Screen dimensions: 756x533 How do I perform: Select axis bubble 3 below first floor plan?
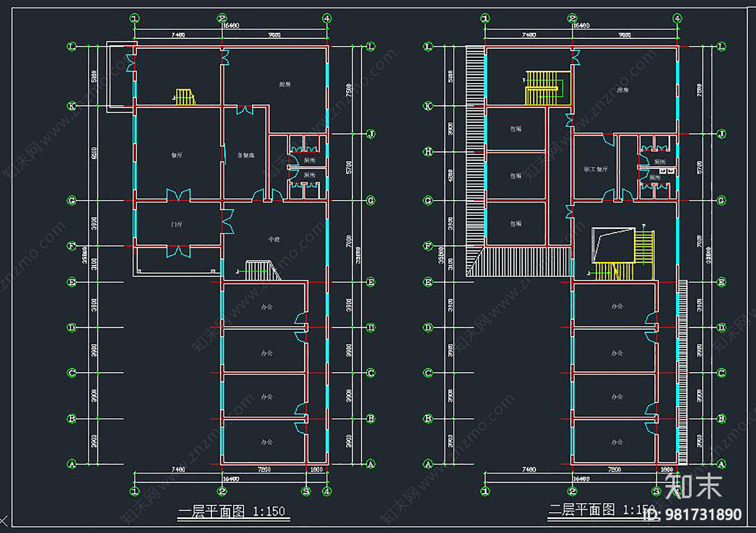point(306,491)
